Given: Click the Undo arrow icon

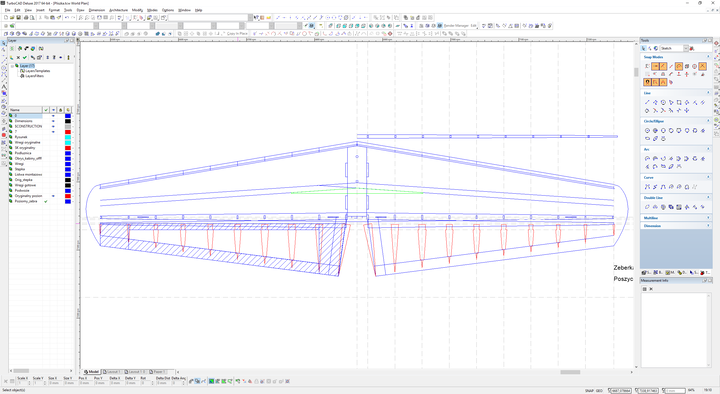Looking at the screenshot, I should click(67, 17).
